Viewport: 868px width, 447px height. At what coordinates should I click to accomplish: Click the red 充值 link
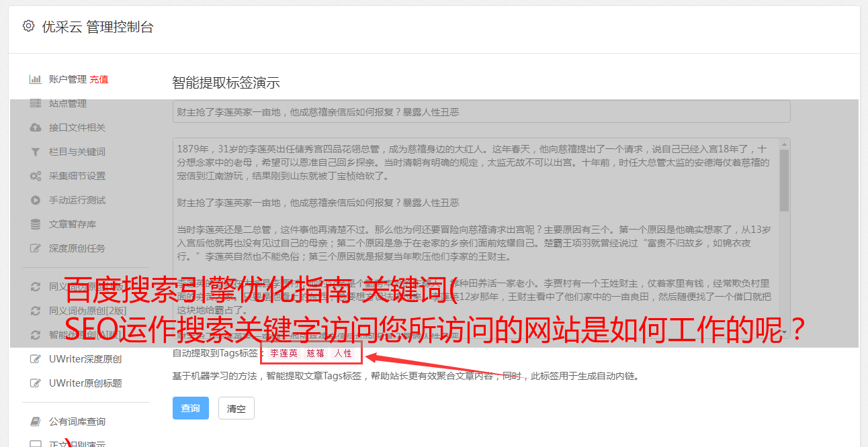(x=99, y=79)
